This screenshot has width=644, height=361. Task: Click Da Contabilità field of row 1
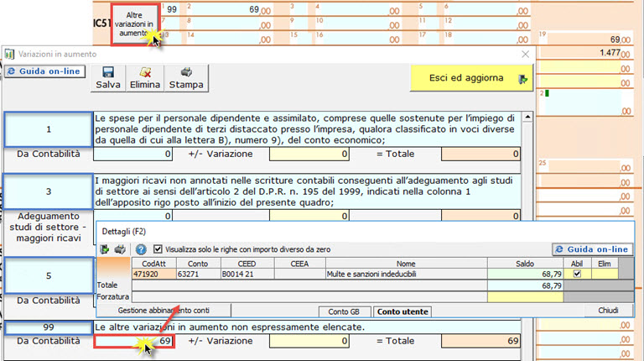tap(133, 154)
